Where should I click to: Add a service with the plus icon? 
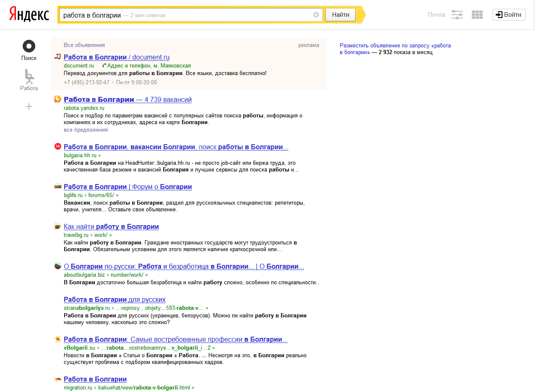[29, 106]
